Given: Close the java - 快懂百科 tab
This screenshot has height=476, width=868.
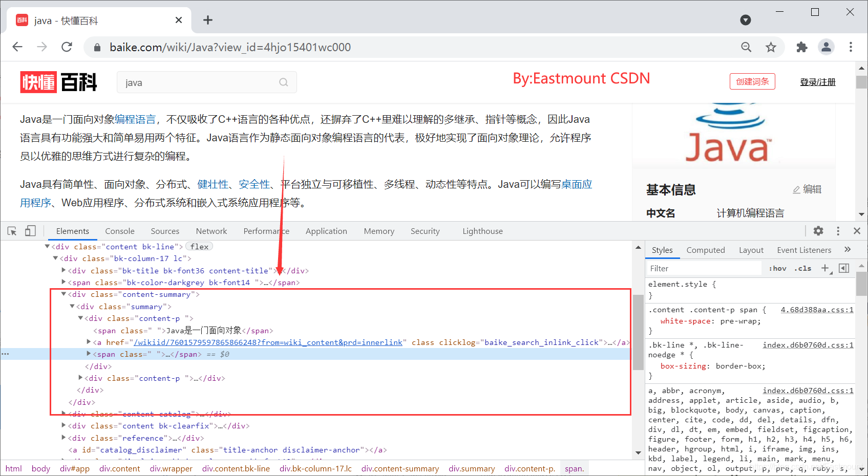Looking at the screenshot, I should pos(178,20).
